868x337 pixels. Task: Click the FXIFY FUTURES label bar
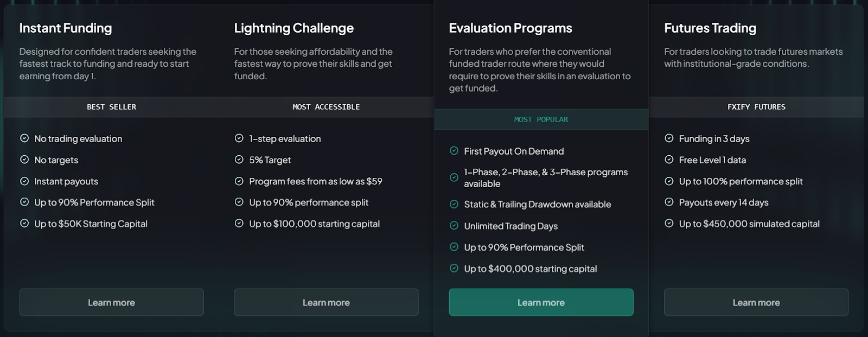tap(756, 107)
